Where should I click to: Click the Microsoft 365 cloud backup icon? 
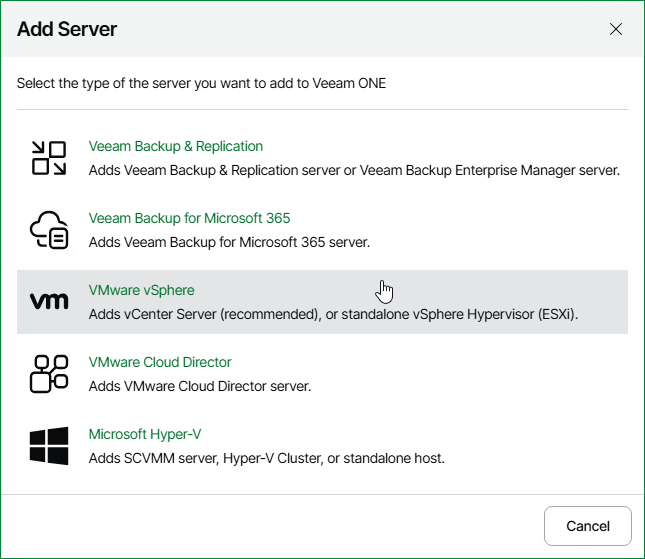(x=49, y=230)
